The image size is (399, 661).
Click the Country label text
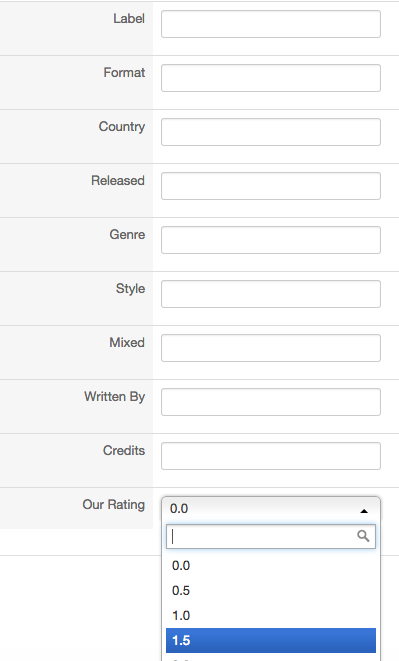pyautogui.click(x=122, y=127)
